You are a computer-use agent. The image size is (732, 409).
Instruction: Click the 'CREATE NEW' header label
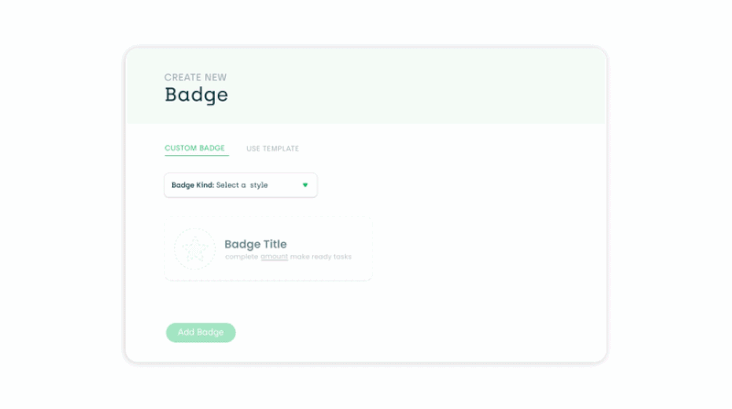point(196,78)
